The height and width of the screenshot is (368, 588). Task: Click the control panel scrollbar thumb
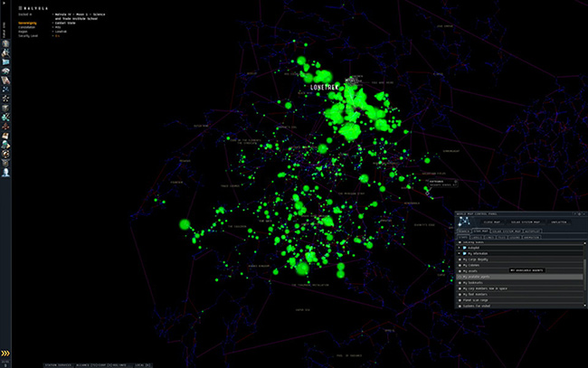tap(584, 274)
